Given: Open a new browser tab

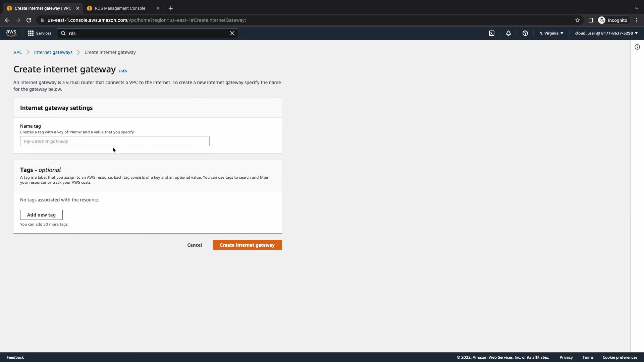Looking at the screenshot, I should [x=171, y=8].
